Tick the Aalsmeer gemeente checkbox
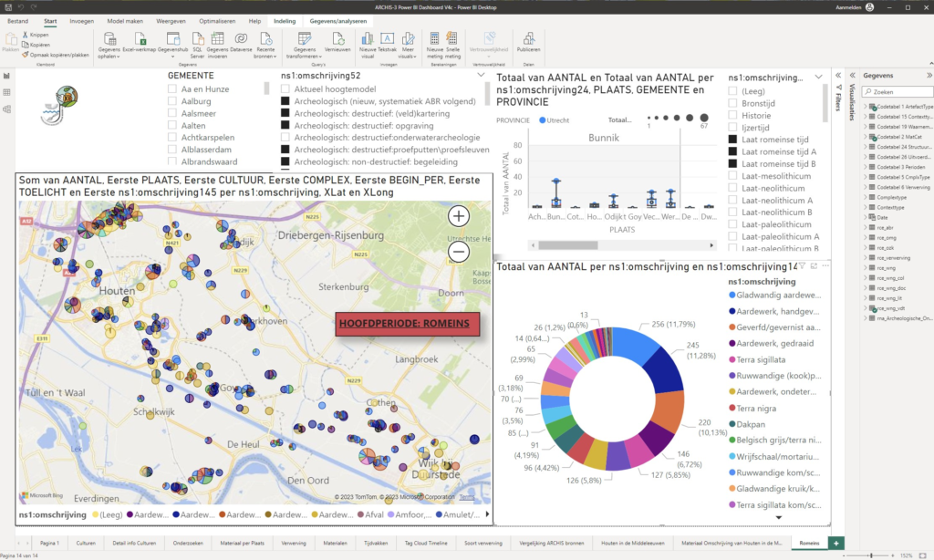The width and height of the screenshot is (934, 560). click(173, 113)
